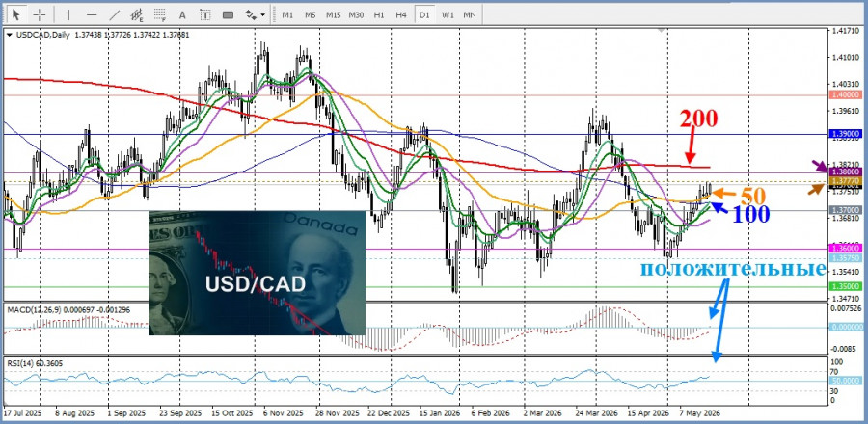This screenshot has width=868, height=424.
Task: Select the equidistant channel tool
Action: pyautogui.click(x=136, y=14)
